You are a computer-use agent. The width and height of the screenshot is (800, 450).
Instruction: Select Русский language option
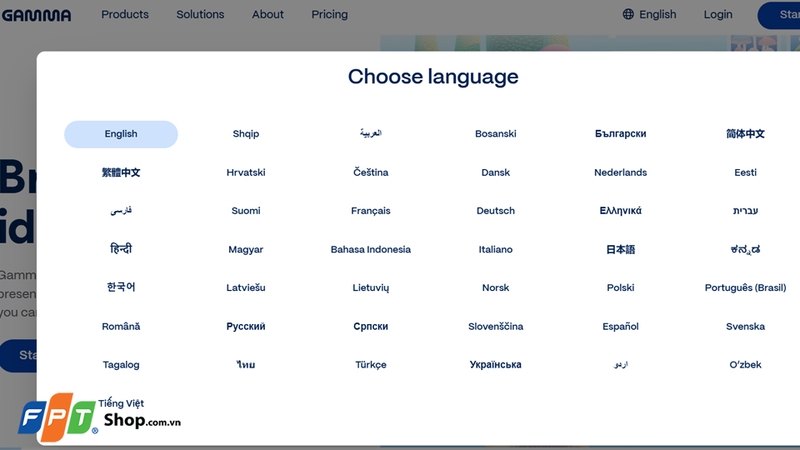pos(246,326)
